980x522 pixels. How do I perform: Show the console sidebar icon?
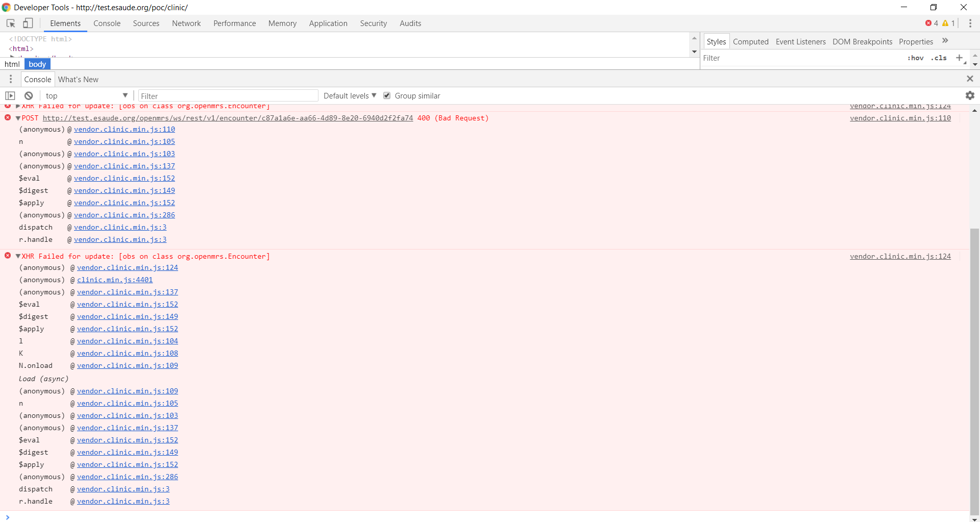[x=10, y=96]
